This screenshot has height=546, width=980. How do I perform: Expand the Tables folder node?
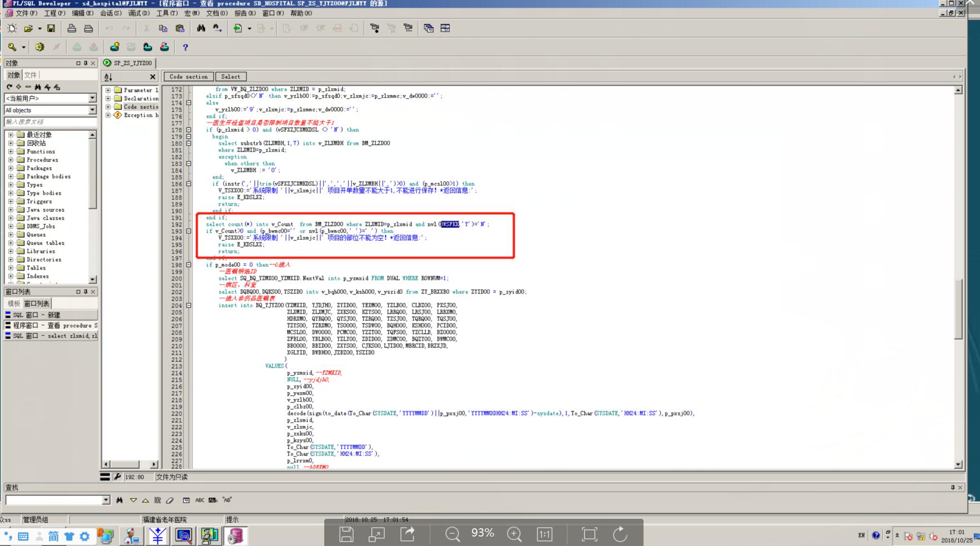11,268
